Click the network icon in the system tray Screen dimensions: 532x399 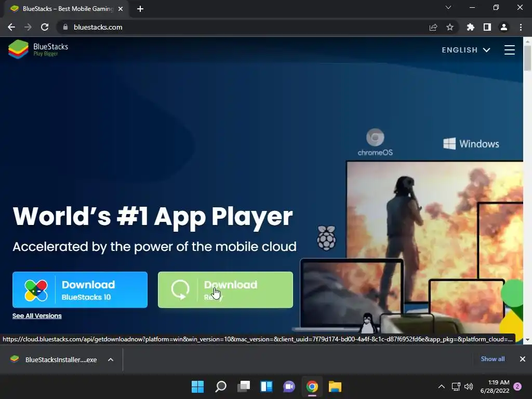pyautogui.click(x=456, y=387)
